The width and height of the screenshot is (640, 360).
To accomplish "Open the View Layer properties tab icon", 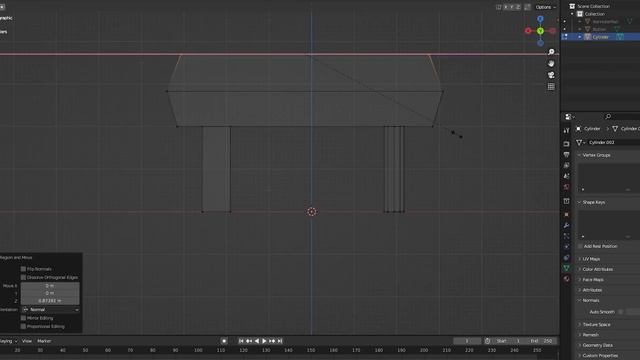I will click(x=566, y=165).
